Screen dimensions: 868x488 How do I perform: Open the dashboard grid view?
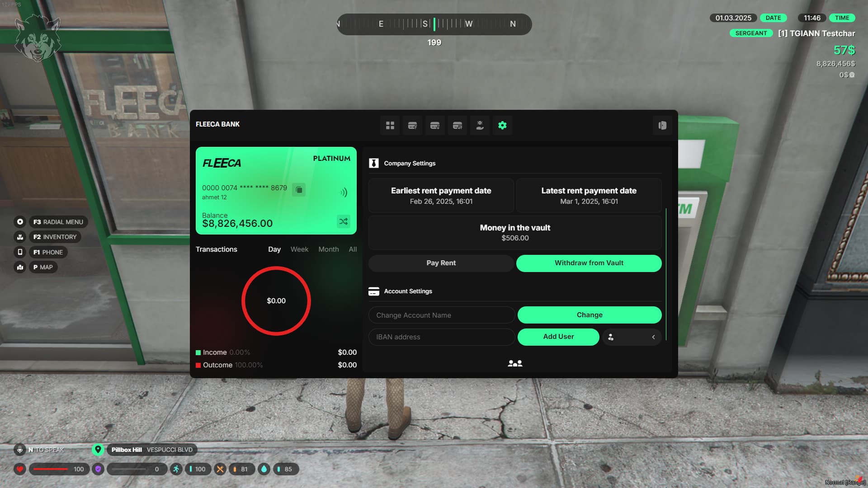click(x=390, y=126)
